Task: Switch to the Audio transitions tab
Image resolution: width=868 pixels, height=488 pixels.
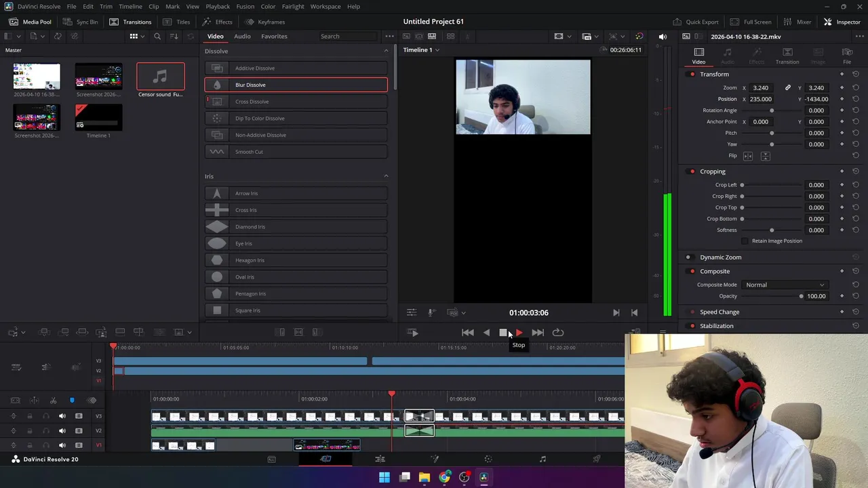Action: 242,37
